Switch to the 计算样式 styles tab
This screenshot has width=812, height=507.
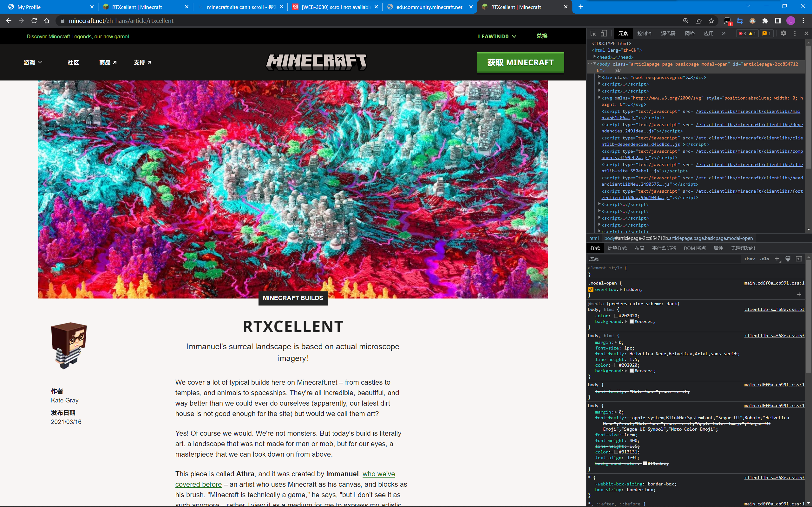click(x=617, y=248)
